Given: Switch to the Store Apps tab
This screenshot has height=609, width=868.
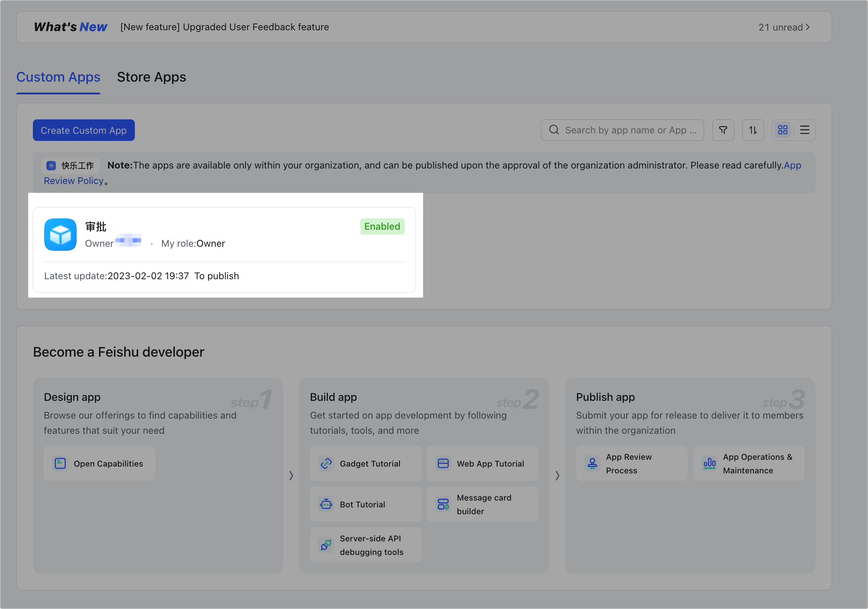Looking at the screenshot, I should tap(151, 77).
